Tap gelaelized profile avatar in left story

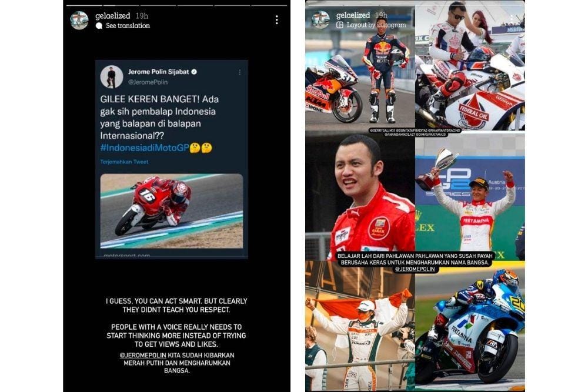tap(79, 20)
